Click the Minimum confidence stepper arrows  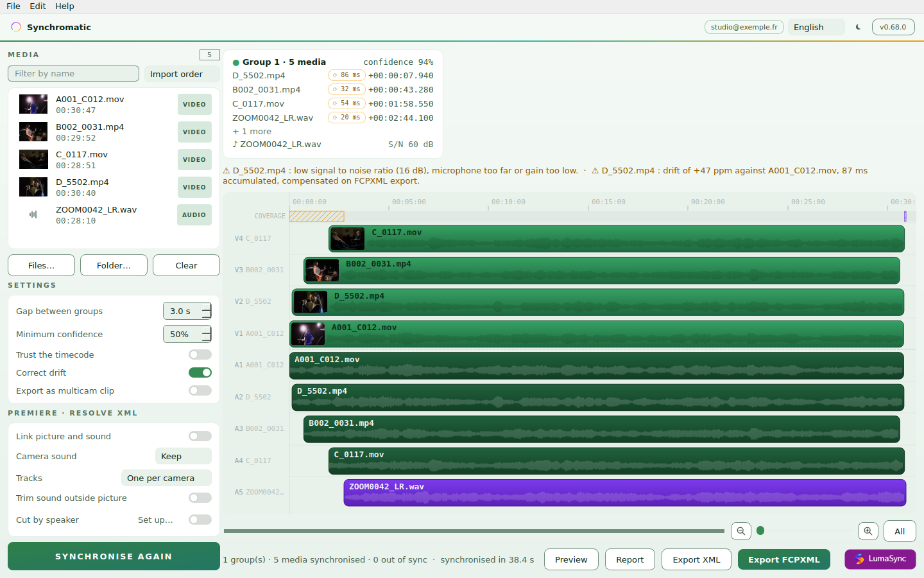207,334
